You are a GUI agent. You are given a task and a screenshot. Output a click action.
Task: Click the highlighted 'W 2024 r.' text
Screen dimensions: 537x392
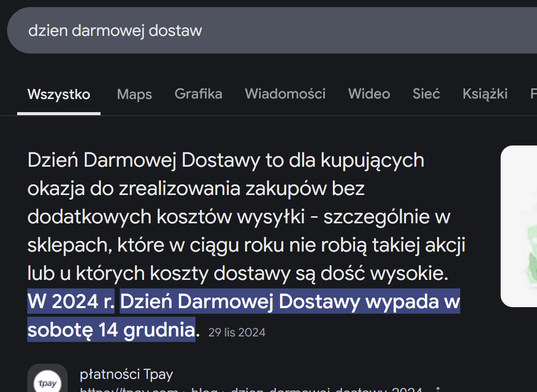[x=71, y=302]
